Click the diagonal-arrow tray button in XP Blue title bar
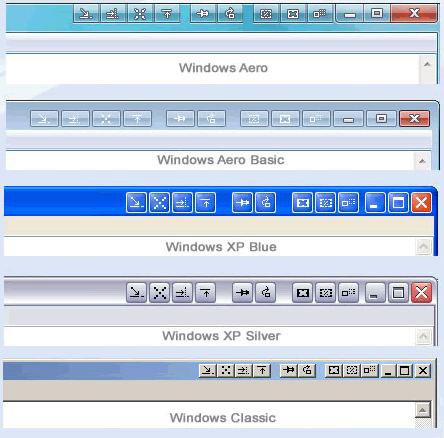The width and height of the screenshot is (444, 438). (136, 202)
